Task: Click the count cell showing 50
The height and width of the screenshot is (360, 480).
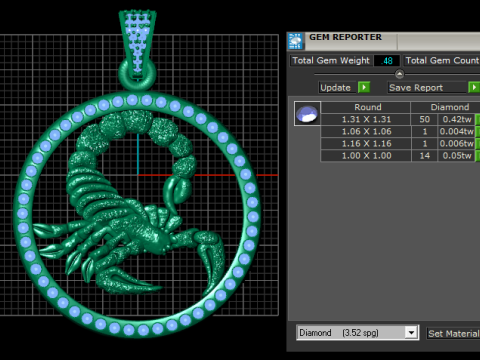Action: pos(424,119)
